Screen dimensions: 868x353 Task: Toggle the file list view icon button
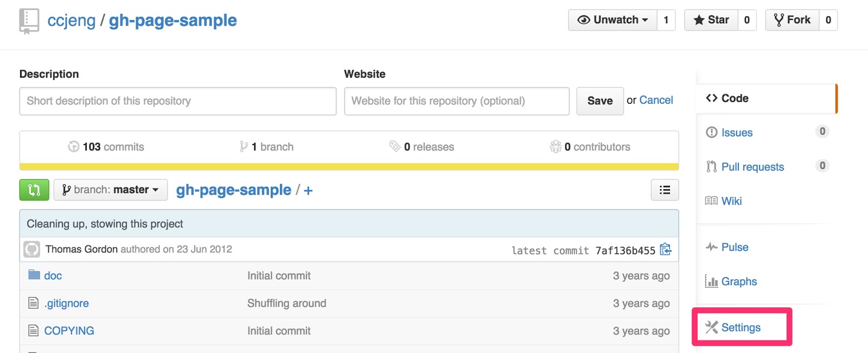(x=665, y=190)
